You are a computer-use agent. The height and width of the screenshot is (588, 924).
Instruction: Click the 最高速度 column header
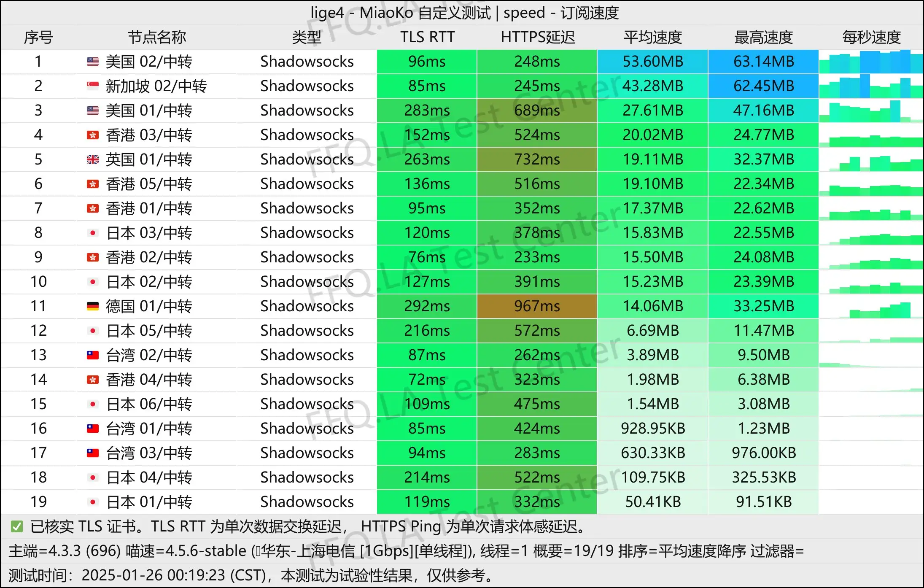(x=763, y=37)
